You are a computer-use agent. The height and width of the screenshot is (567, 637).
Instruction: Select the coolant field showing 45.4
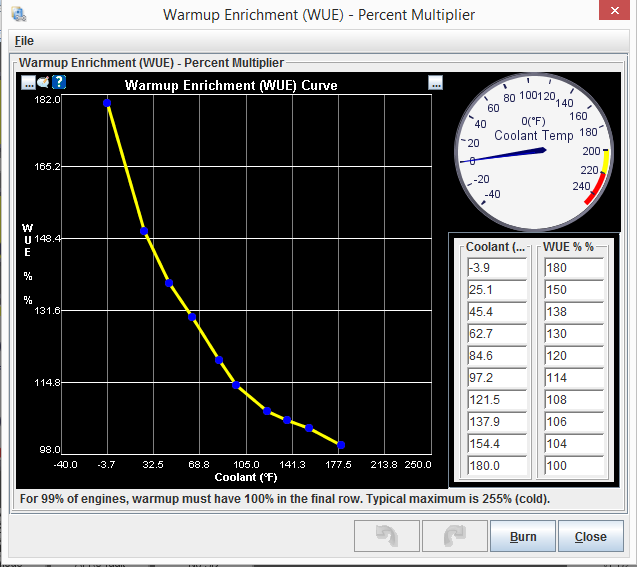pos(496,312)
